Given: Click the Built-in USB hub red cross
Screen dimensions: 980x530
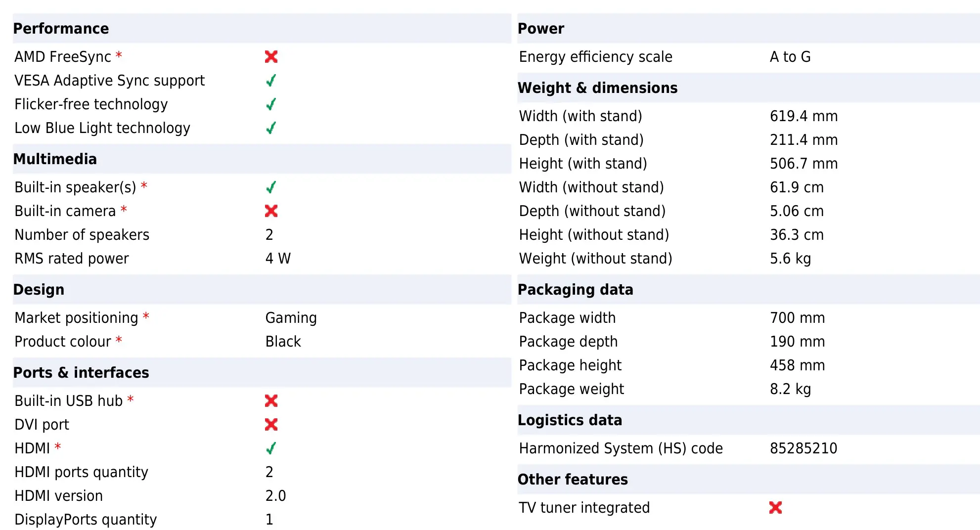Looking at the screenshot, I should coord(271,401).
